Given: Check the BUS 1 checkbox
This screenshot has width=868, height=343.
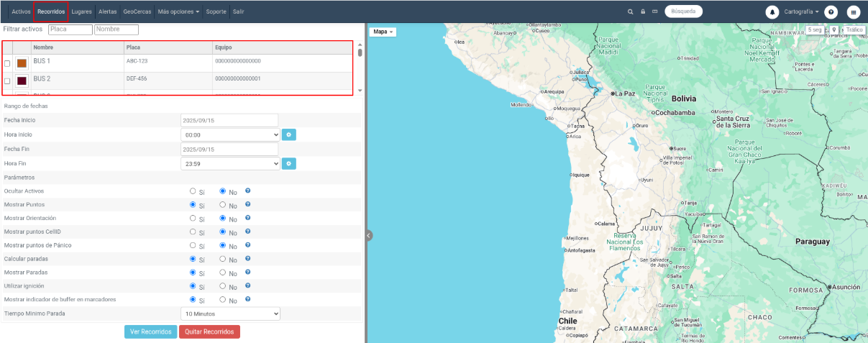Looking at the screenshot, I should [7, 64].
